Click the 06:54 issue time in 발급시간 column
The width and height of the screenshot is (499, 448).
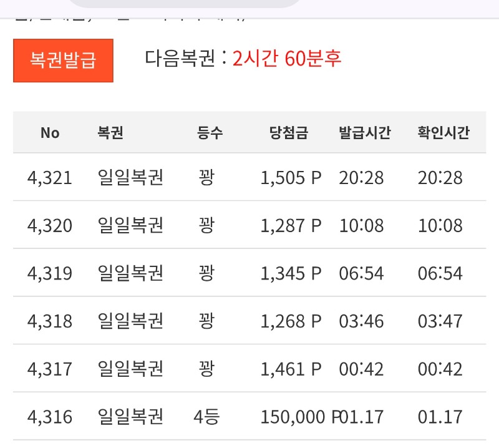click(362, 273)
